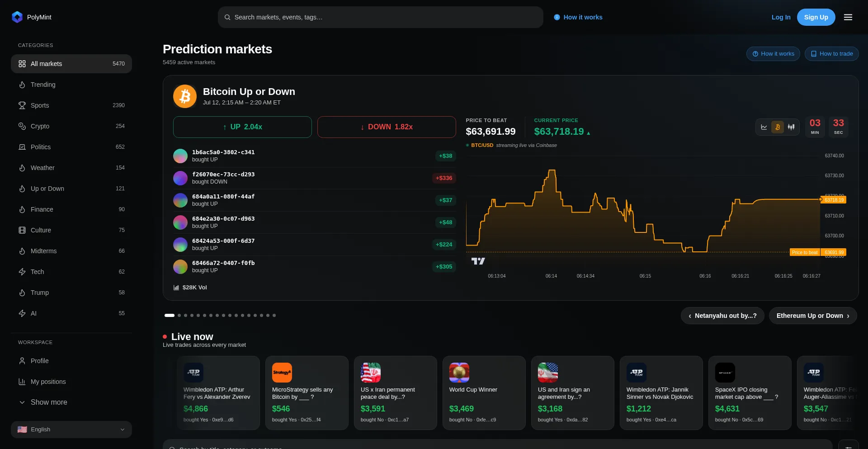The height and width of the screenshot is (449, 868).
Task: Open World Cup Winner market card
Action: point(484,393)
